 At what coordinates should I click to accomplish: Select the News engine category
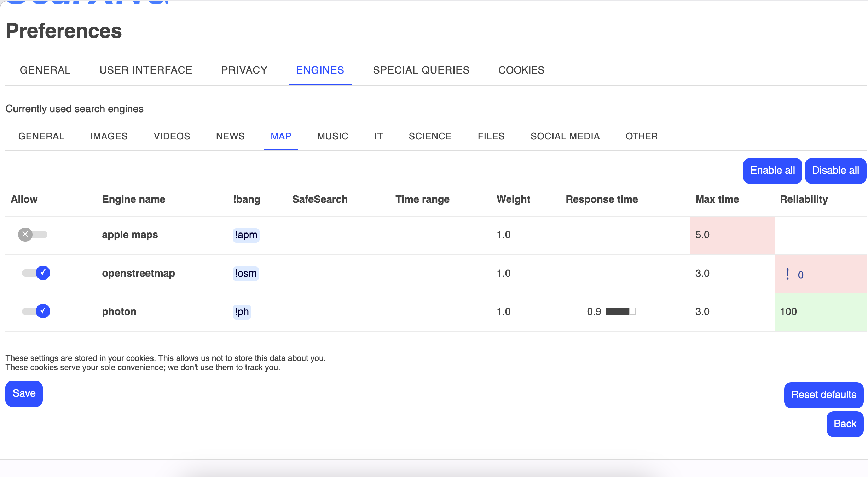click(x=230, y=136)
